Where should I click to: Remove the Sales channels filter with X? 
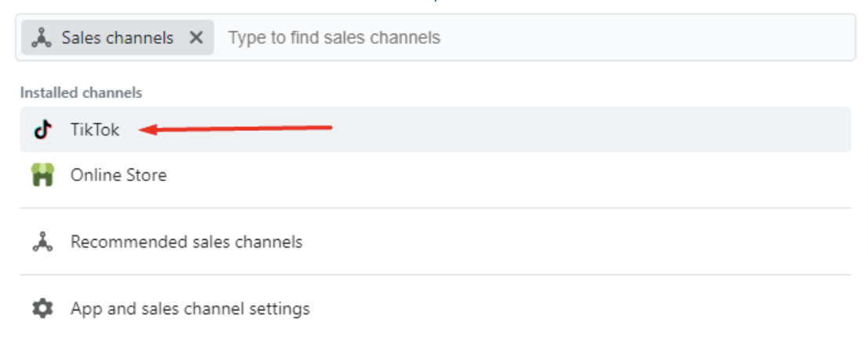[196, 38]
